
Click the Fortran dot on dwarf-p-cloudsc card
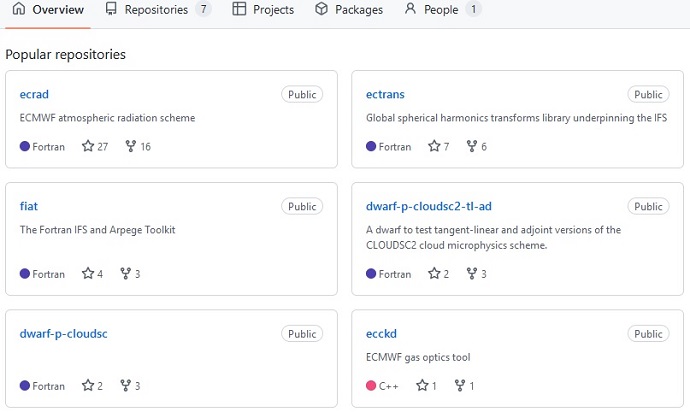coord(25,386)
